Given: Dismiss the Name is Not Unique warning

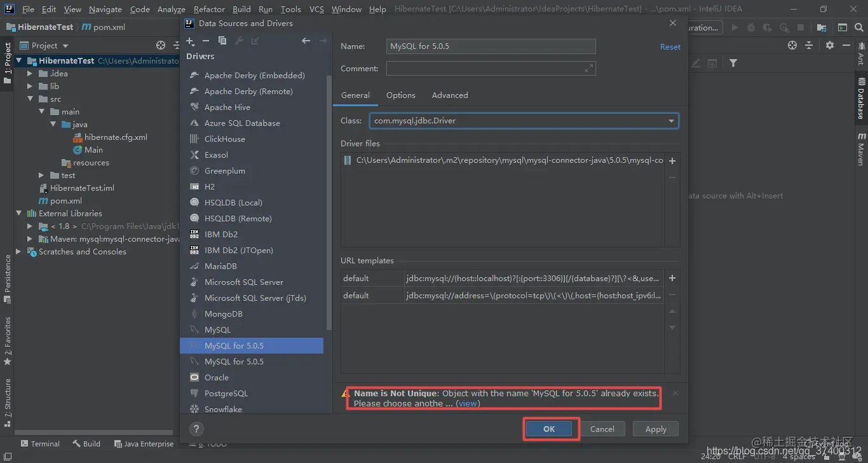Looking at the screenshot, I should [x=675, y=393].
